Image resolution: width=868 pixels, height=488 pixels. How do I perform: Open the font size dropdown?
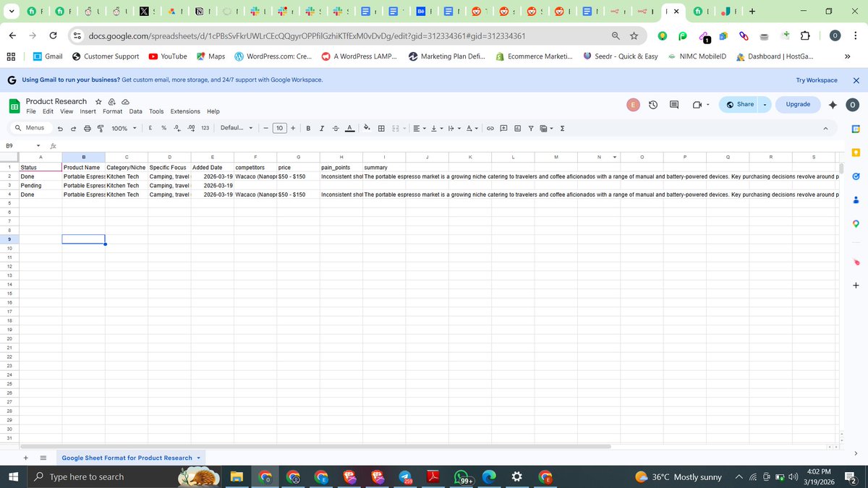[x=280, y=128]
